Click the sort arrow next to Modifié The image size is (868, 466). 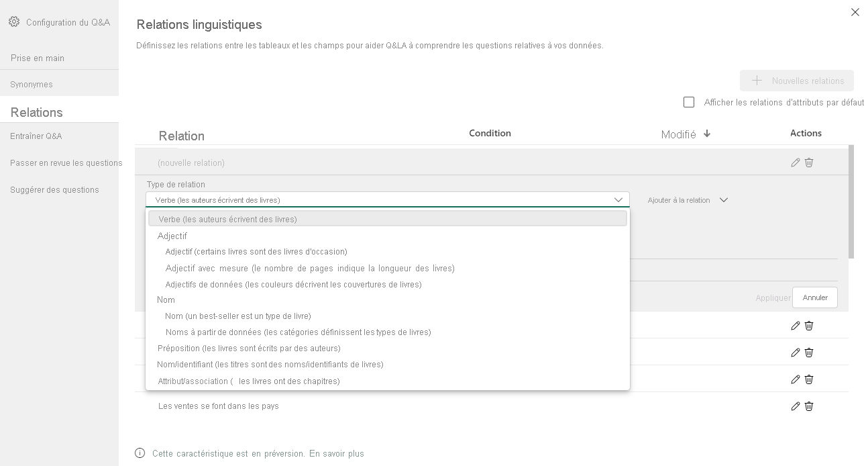click(707, 134)
